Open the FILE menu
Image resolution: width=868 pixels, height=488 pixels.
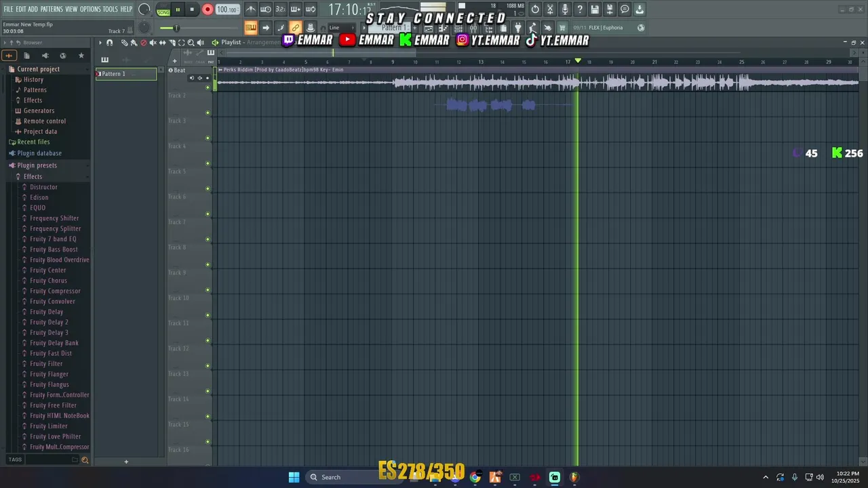click(8, 9)
